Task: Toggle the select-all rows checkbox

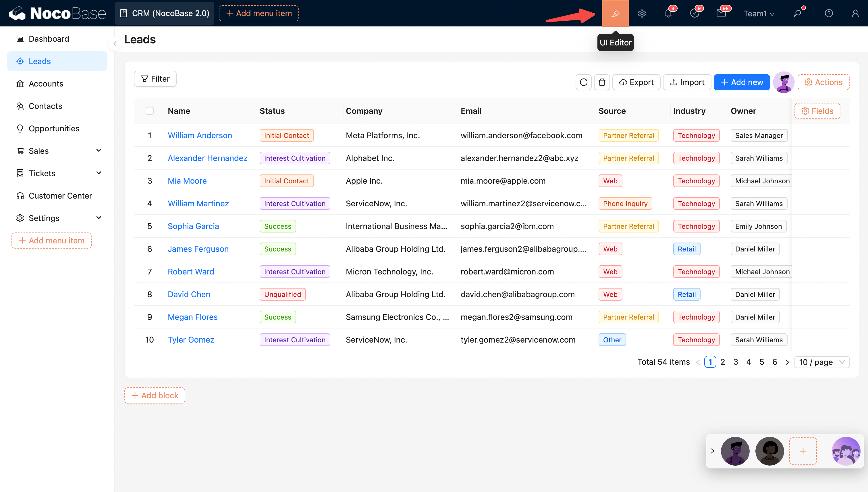Action: click(x=150, y=111)
